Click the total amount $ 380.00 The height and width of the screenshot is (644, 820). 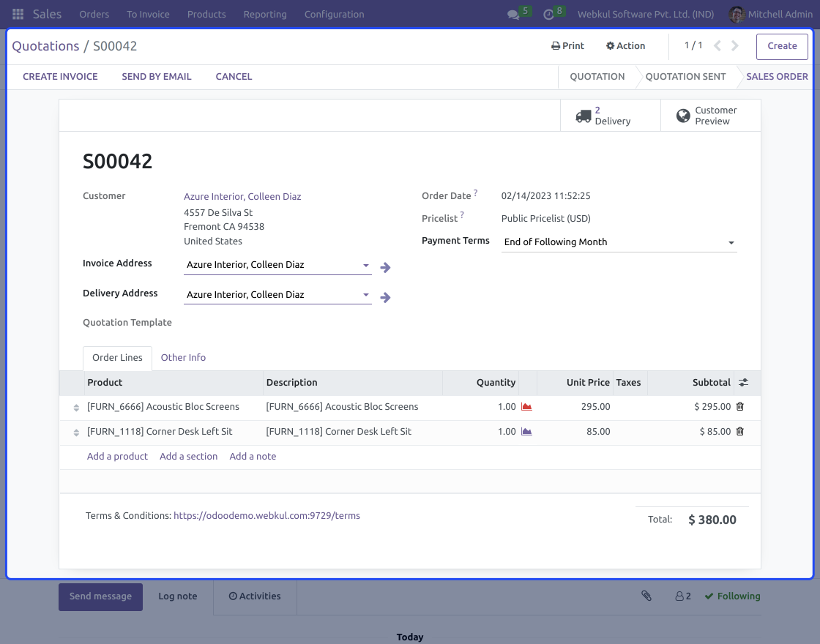[712, 520]
